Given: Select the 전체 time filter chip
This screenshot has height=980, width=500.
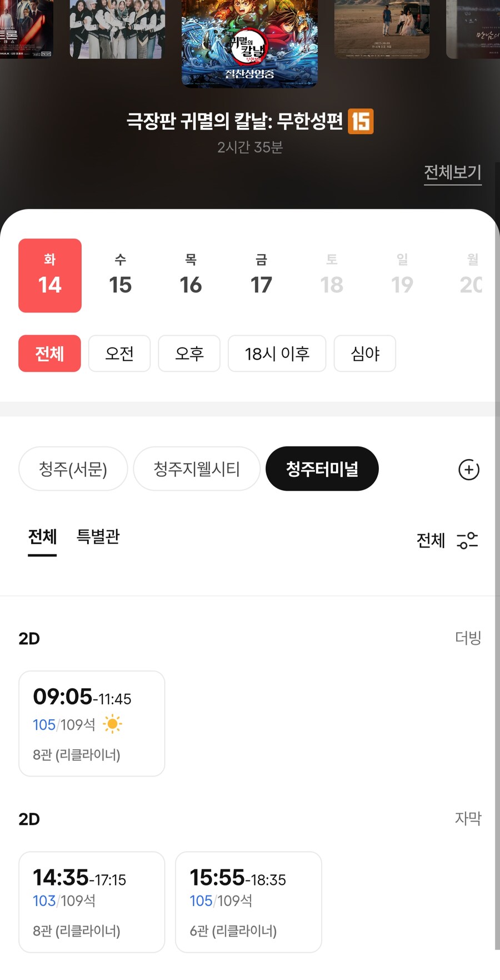Looking at the screenshot, I should click(49, 354).
